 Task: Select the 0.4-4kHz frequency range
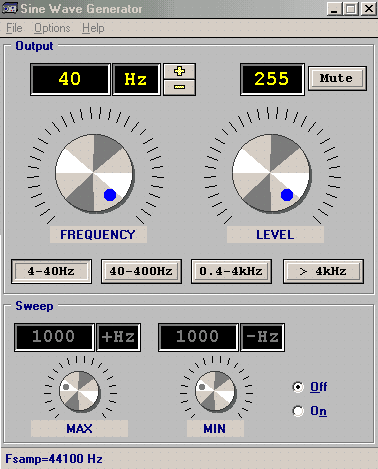(231, 271)
